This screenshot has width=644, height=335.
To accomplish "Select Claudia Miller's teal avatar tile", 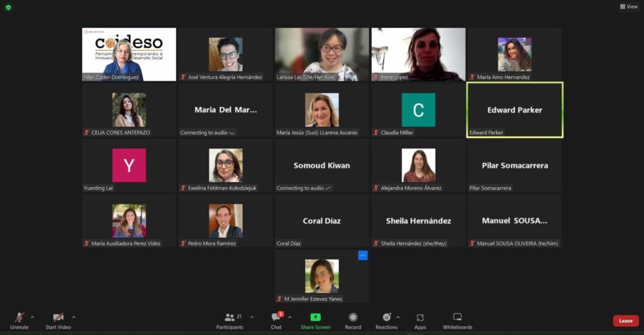I will pyautogui.click(x=418, y=110).
